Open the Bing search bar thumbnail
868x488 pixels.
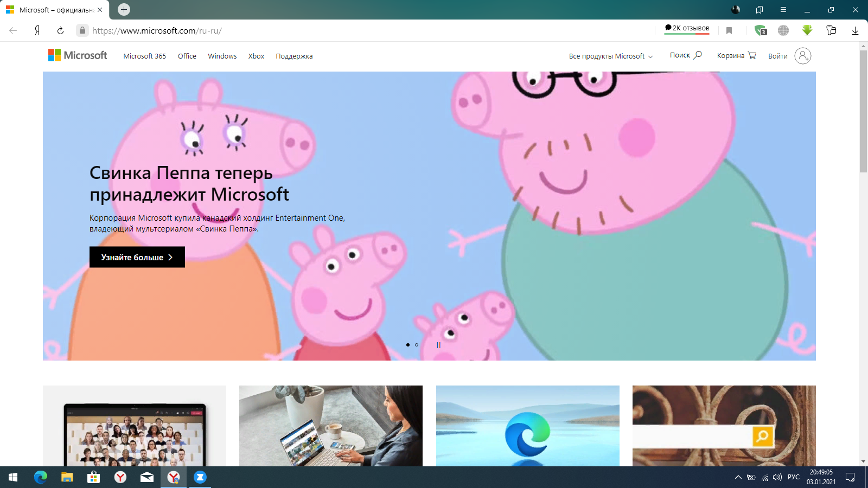(x=724, y=426)
